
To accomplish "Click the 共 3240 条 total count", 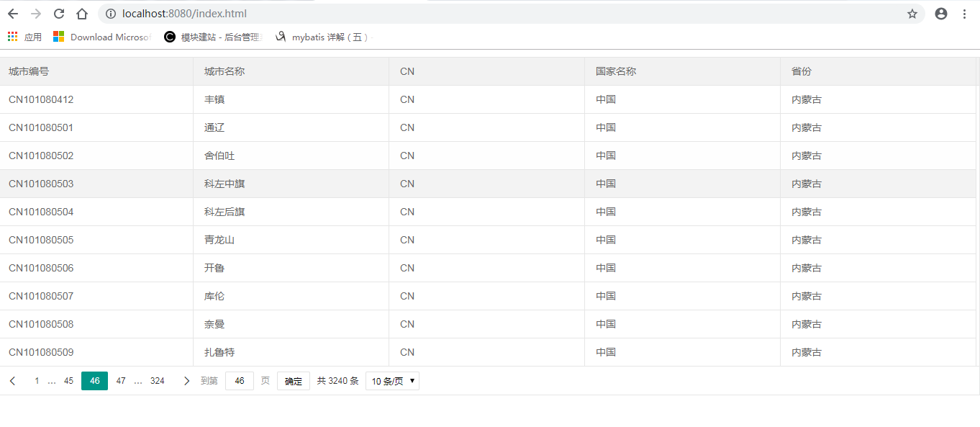I will 338,381.
